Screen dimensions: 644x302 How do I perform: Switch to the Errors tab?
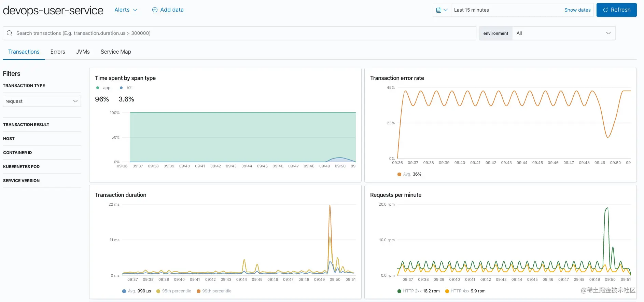(x=58, y=52)
